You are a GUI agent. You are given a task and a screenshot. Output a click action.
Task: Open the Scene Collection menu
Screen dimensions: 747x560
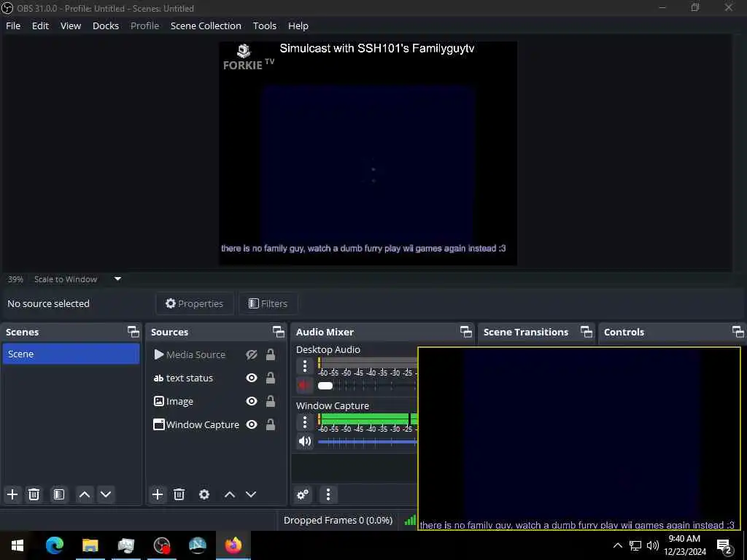click(x=206, y=26)
